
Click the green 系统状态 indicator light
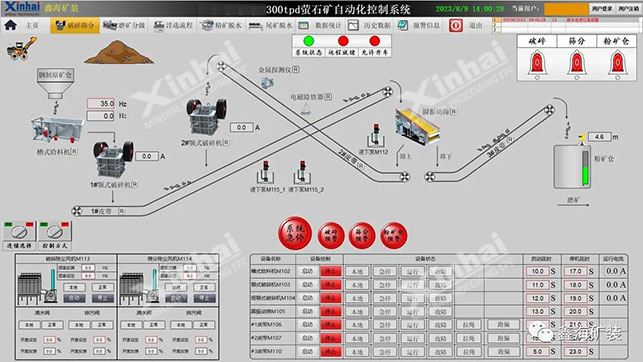309,41
